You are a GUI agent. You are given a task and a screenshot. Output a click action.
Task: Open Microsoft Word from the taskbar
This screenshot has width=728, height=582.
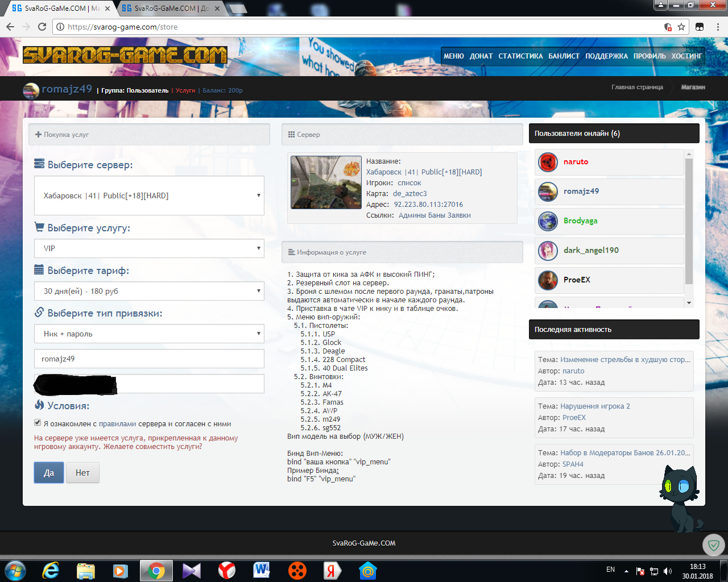[x=262, y=570]
